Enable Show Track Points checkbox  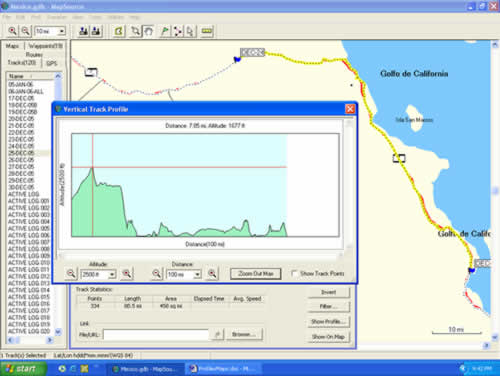click(294, 273)
